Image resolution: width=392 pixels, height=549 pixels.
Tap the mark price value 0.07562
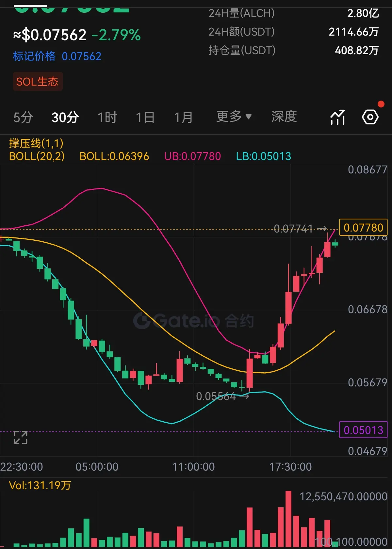point(82,57)
